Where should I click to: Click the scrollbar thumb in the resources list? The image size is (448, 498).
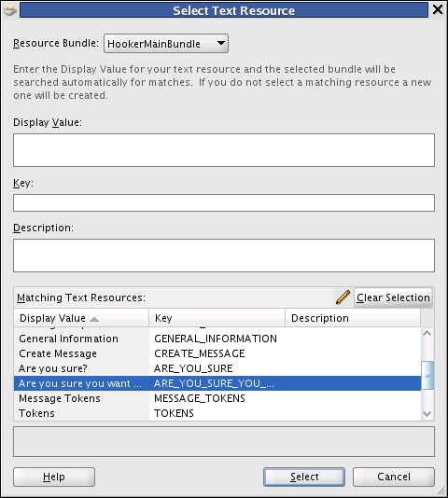point(427,375)
